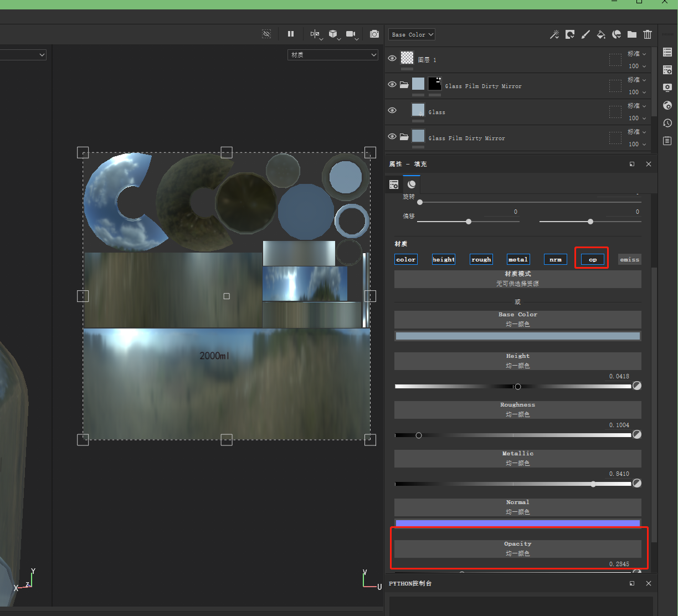Pause viewport rendering with the pause icon

(x=291, y=34)
